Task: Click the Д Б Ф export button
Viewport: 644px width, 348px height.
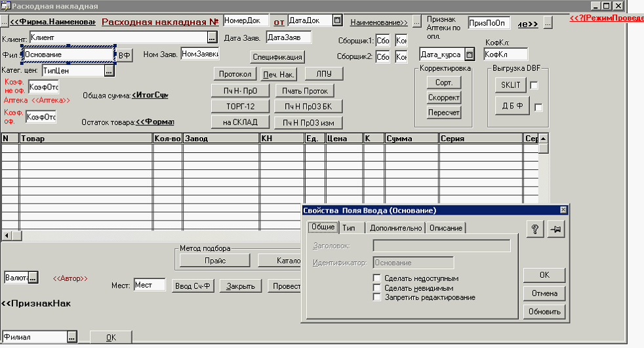Action: pos(513,106)
